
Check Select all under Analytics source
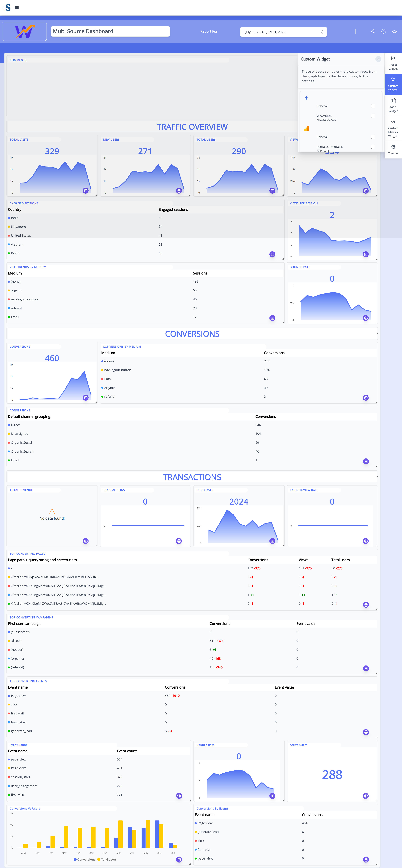(x=373, y=137)
